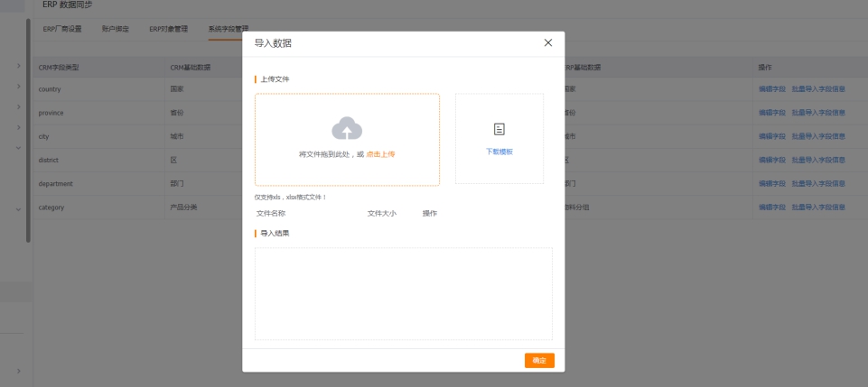Click the 文件大小 column label
The image size is (868, 387).
coord(381,214)
